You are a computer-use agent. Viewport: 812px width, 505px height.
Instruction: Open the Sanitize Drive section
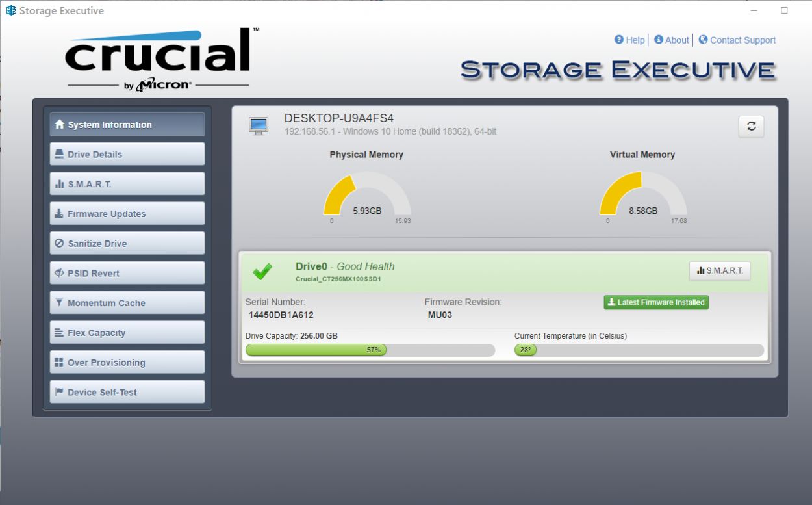pyautogui.click(x=127, y=244)
